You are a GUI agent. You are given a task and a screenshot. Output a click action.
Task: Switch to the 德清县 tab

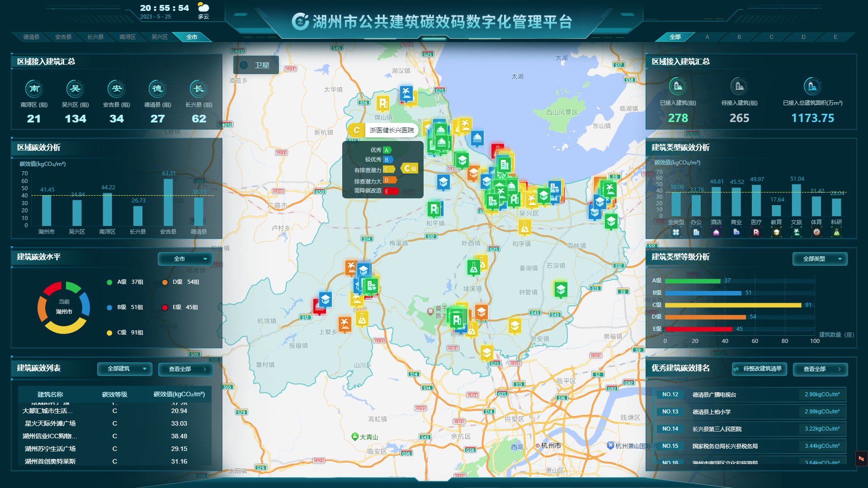[32, 37]
